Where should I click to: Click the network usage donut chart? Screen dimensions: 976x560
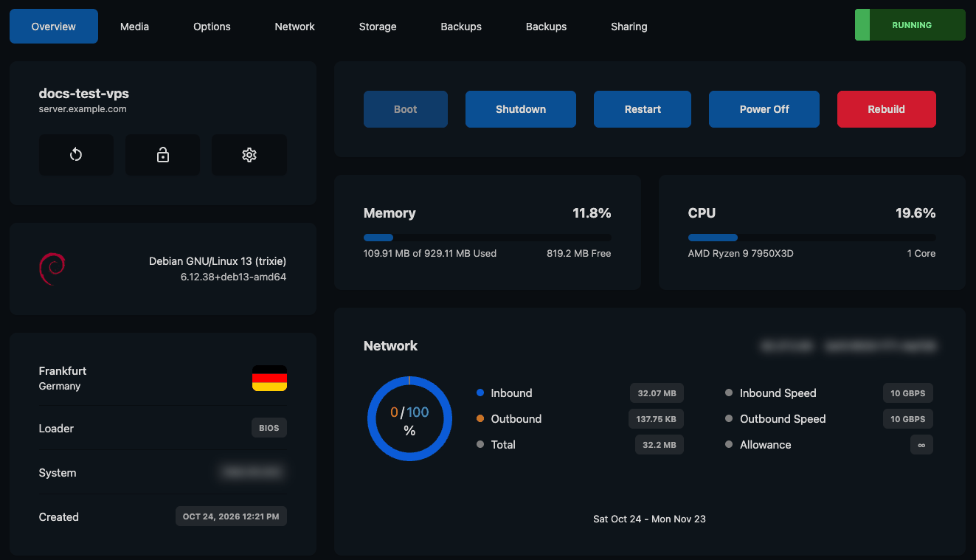[409, 419]
